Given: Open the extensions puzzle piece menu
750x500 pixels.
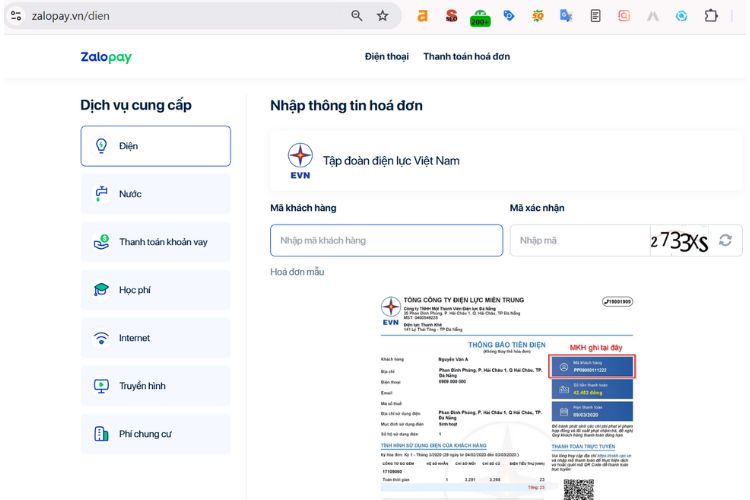Looking at the screenshot, I should (x=711, y=16).
